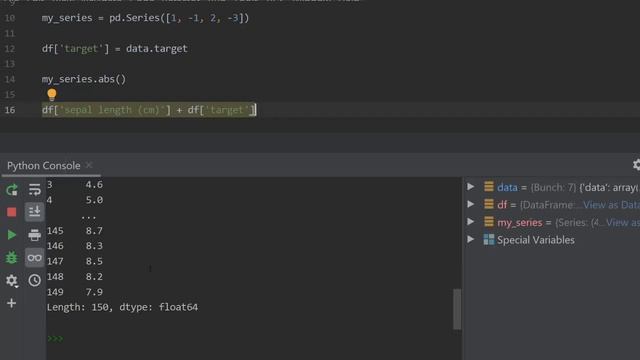
Task: Add new console with plus icon
Action: (11, 303)
